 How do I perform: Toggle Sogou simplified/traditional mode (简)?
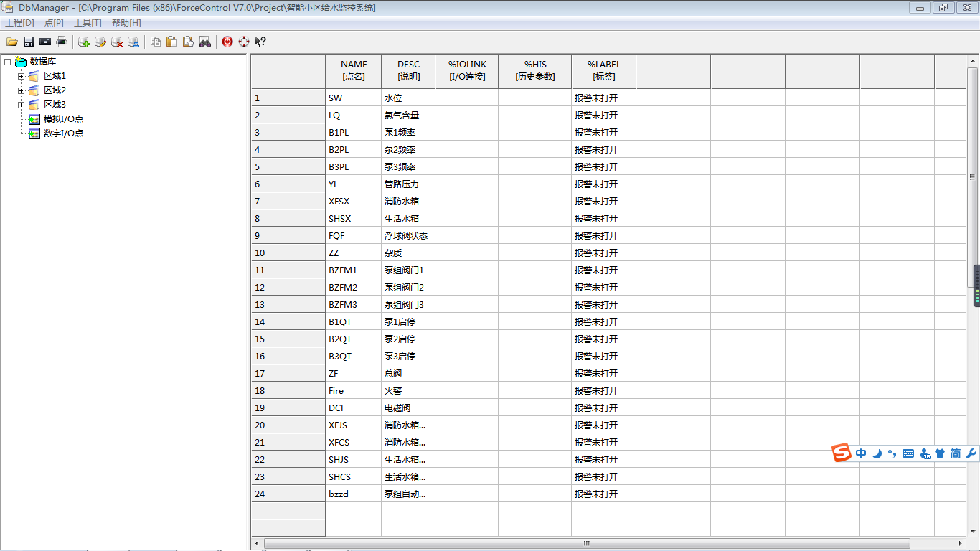tap(956, 453)
